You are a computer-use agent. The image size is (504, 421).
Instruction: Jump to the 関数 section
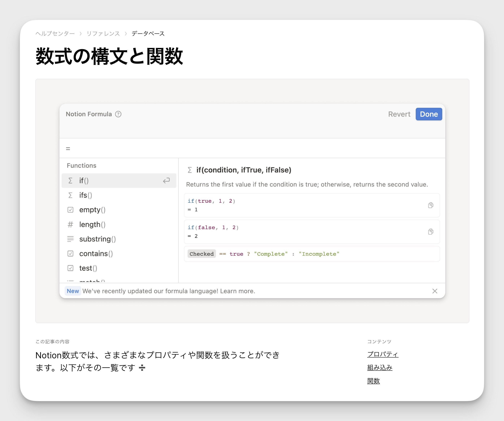[x=373, y=381]
